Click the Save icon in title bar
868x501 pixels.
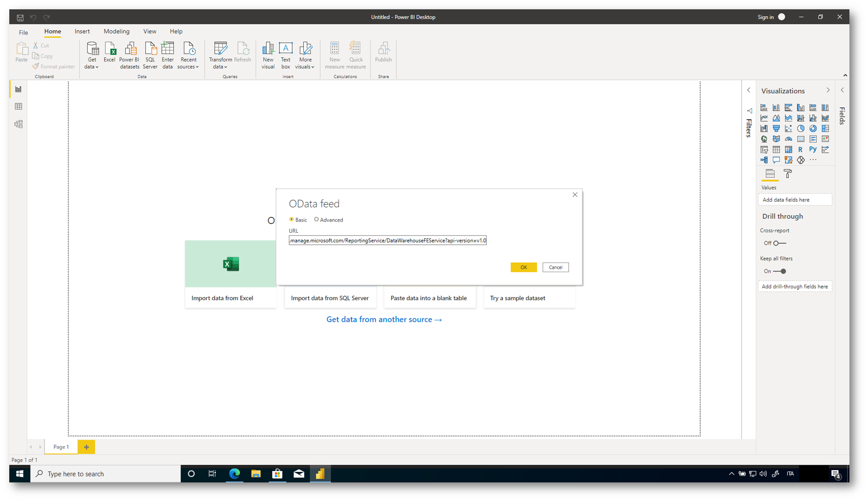coord(20,17)
